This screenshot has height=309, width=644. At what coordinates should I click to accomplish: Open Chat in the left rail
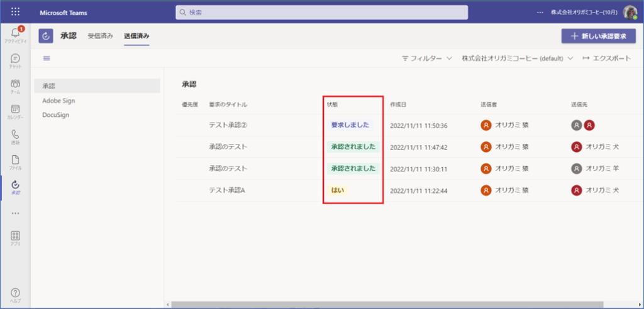pos(16,61)
